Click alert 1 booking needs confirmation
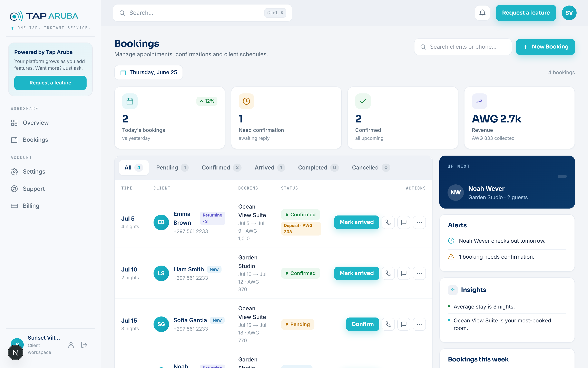Screen dimensions: 588x368 (496, 257)
